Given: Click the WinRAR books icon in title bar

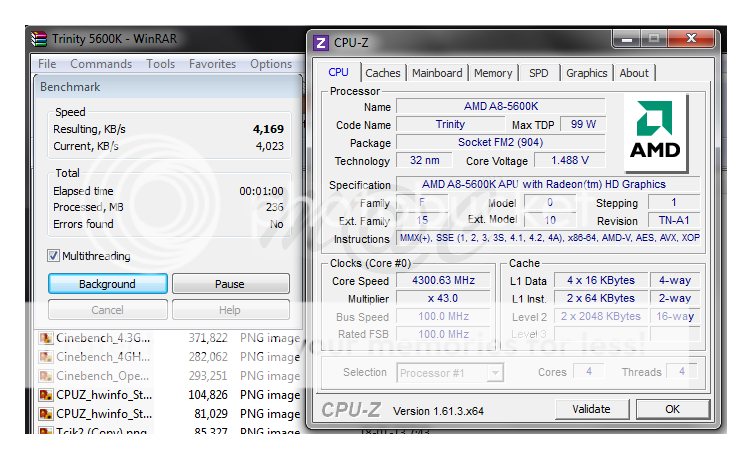Looking at the screenshot, I should point(39,39).
